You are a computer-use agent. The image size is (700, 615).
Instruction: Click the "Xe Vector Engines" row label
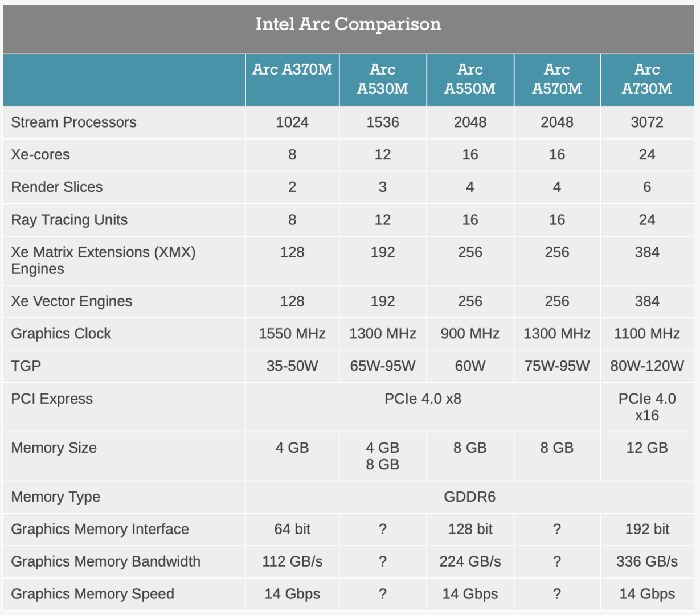71,301
